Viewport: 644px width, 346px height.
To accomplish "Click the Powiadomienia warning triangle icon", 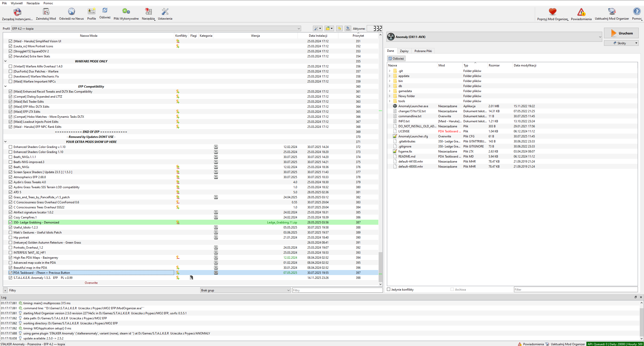I will pos(581,12).
